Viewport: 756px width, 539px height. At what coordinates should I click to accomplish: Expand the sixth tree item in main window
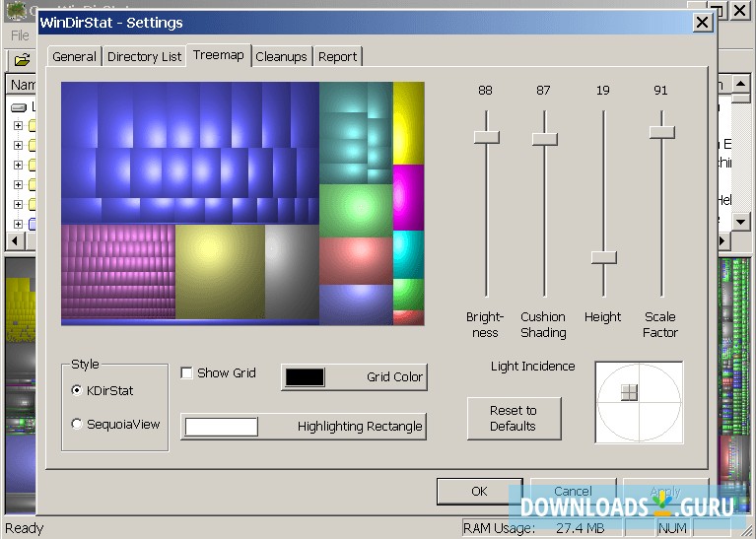[18, 225]
